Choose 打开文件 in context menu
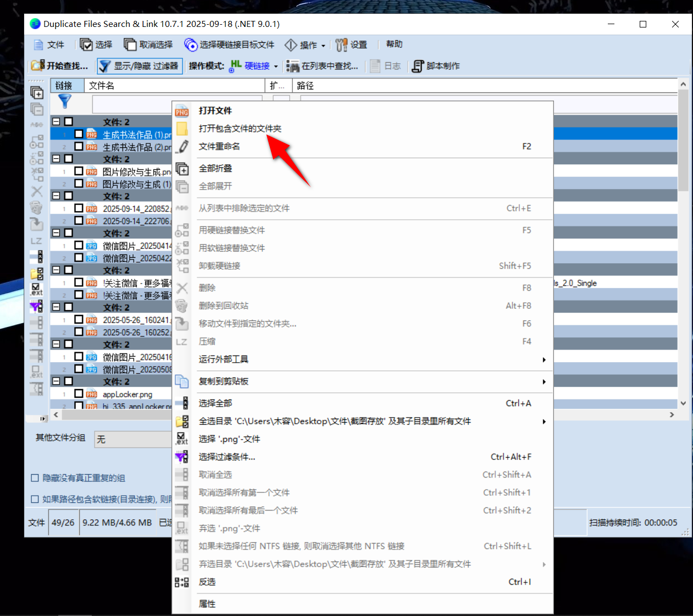The width and height of the screenshot is (693, 616). [x=363, y=110]
